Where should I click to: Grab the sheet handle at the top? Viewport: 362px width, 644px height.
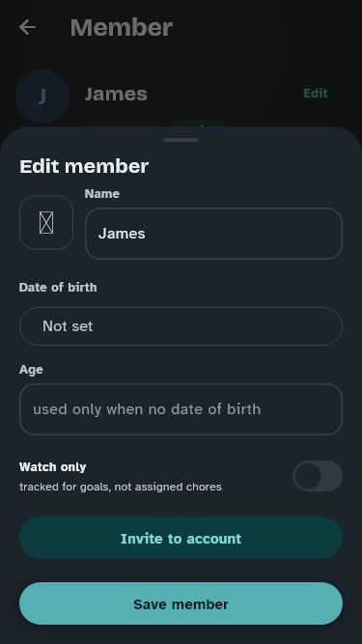click(181, 140)
